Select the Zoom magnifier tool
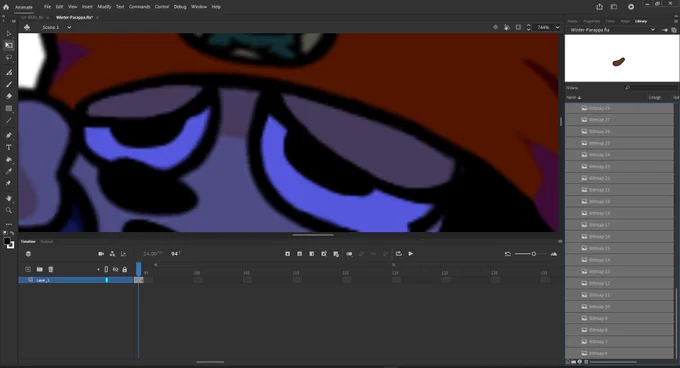The image size is (680, 368). point(9,210)
